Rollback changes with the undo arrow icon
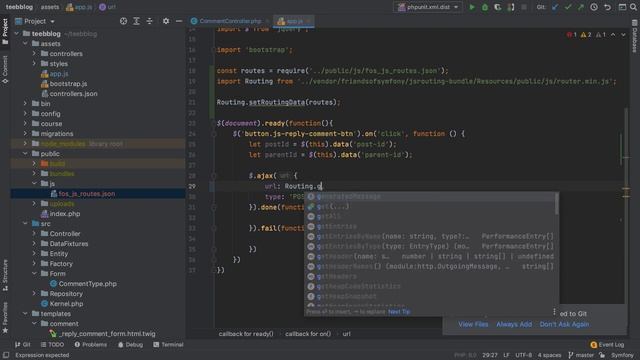 [x=607, y=7]
